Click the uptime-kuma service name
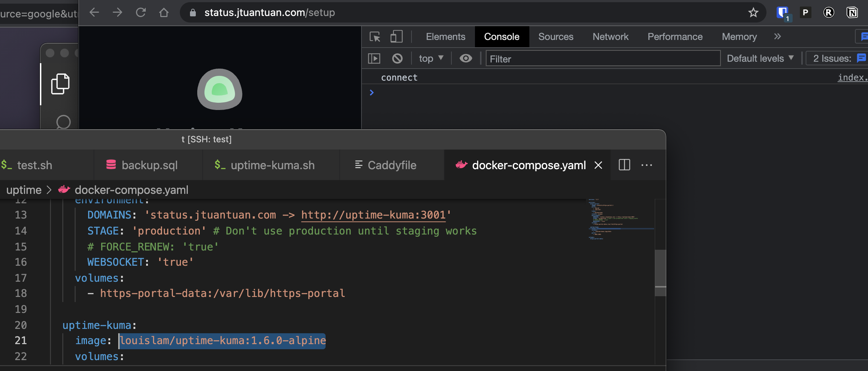Image resolution: width=868 pixels, height=371 pixels. 97,325
